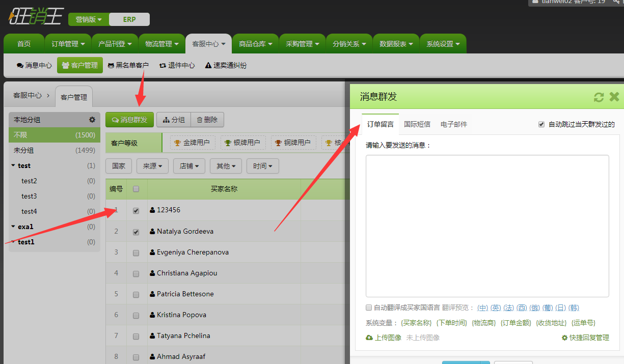This screenshot has width=624, height=364.
Task: Open 速卖通纠纷 warning icon item
Action: (x=208, y=66)
